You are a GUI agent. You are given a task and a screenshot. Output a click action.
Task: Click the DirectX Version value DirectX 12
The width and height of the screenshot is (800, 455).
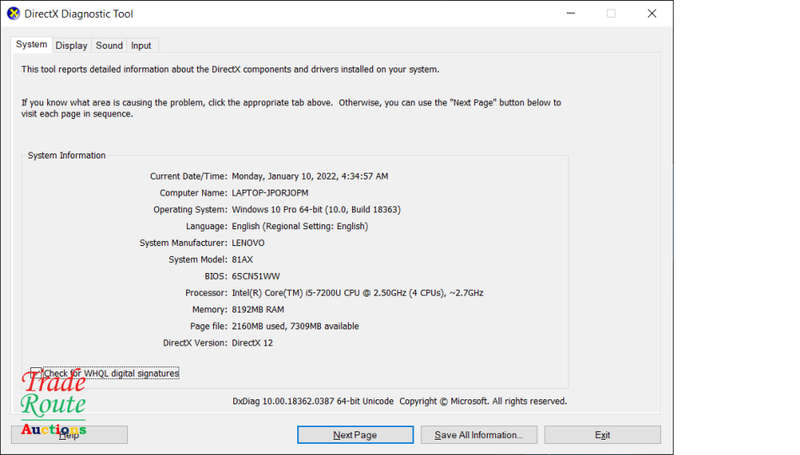(x=252, y=343)
